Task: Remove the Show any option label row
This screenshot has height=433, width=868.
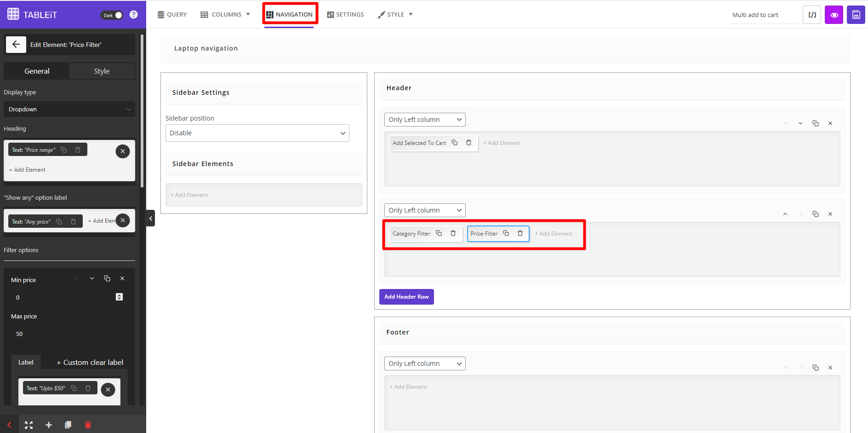Action: tap(123, 220)
